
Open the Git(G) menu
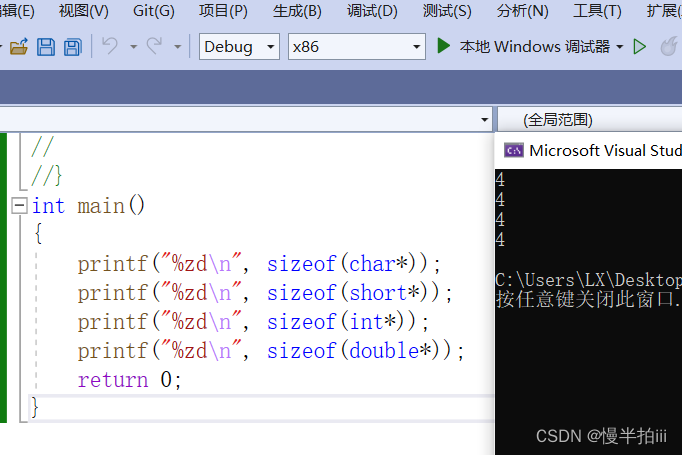[x=154, y=10]
